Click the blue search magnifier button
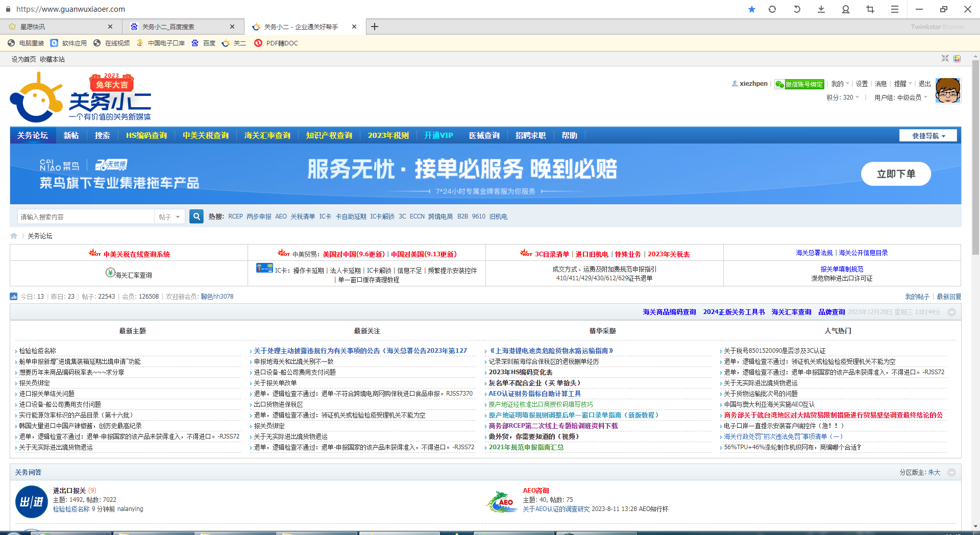 [197, 216]
